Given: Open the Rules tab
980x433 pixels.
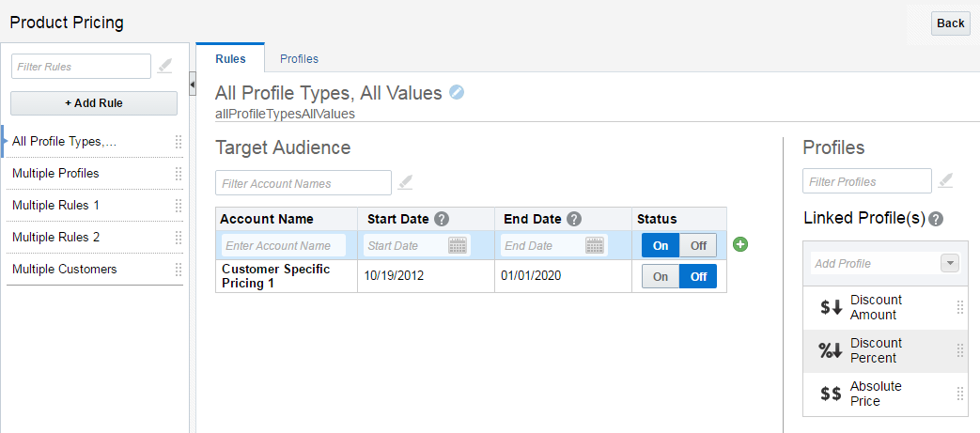Looking at the screenshot, I should click(x=230, y=58).
